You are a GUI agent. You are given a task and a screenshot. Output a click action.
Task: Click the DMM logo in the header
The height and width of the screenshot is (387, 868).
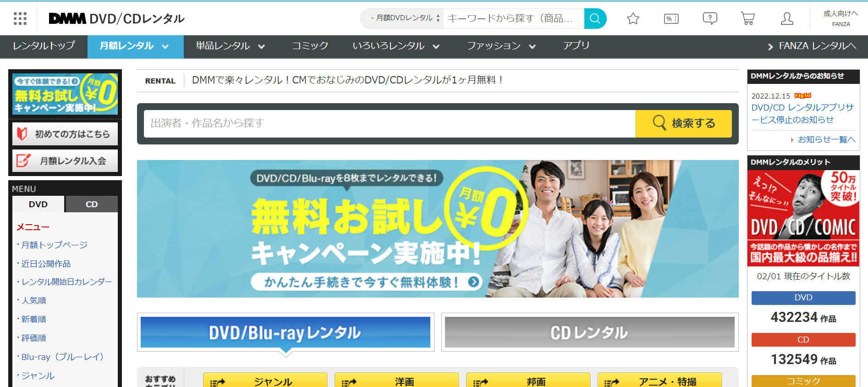coord(67,18)
